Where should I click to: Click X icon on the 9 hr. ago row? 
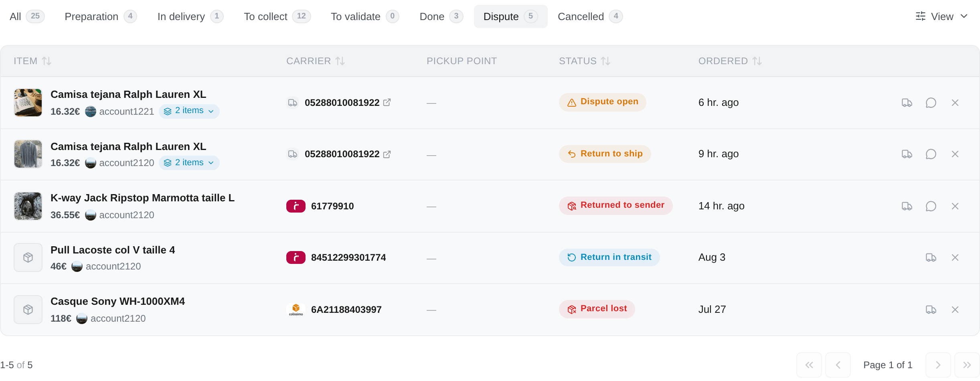(x=955, y=154)
